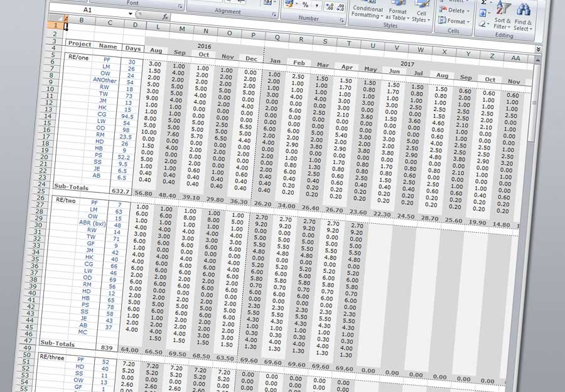The height and width of the screenshot is (392, 565).
Task: Open the Insert Function fx button
Action: (x=165, y=16)
